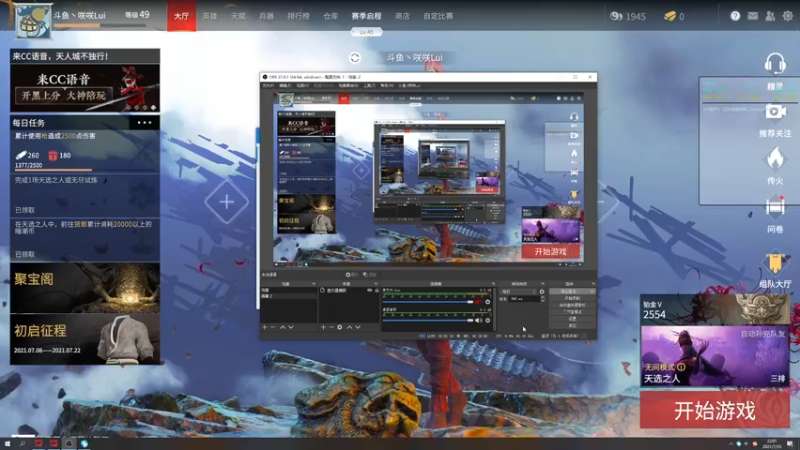The image size is (800, 450).
Task: Toggle eye visibility of OBS source
Action: pos(369,290)
